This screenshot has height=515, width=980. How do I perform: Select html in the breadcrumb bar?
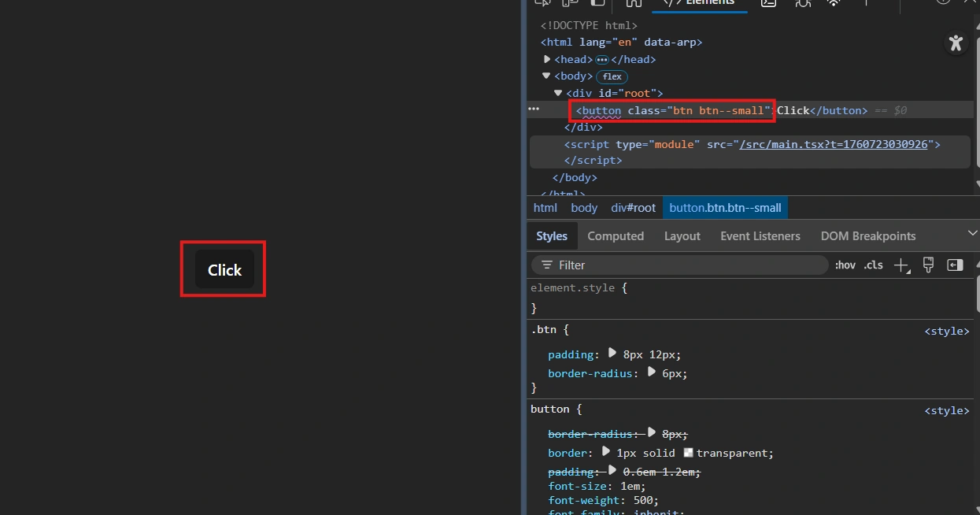pos(545,208)
